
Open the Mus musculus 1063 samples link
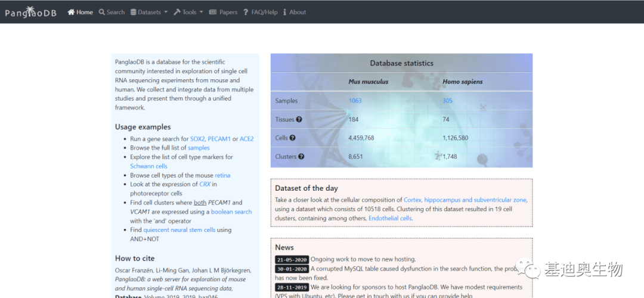(355, 101)
